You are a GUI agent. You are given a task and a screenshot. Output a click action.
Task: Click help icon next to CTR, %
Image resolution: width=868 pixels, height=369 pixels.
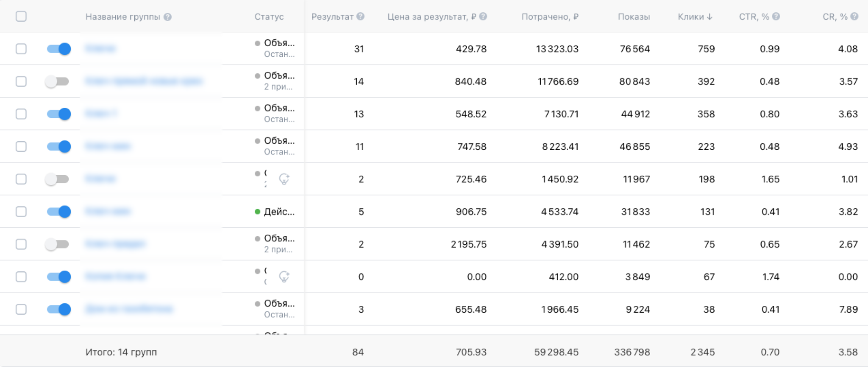pyautogui.click(x=776, y=17)
